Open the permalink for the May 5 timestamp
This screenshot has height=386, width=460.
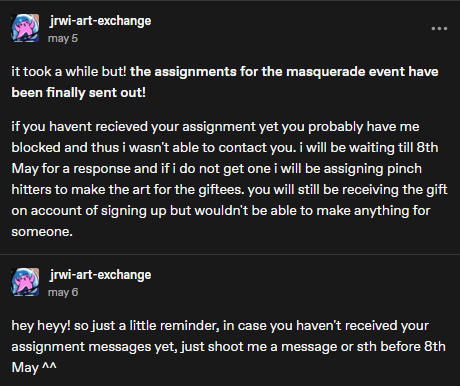(x=63, y=38)
